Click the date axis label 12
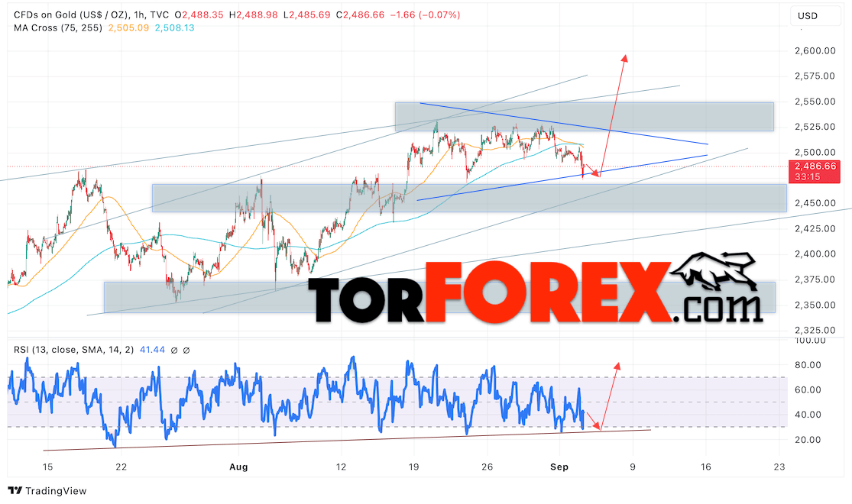The height and width of the screenshot is (504, 852). (342, 467)
